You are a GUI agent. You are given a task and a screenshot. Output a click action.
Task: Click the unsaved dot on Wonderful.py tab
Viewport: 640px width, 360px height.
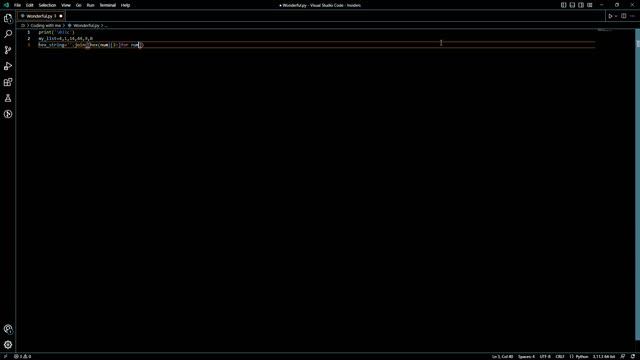click(61, 16)
